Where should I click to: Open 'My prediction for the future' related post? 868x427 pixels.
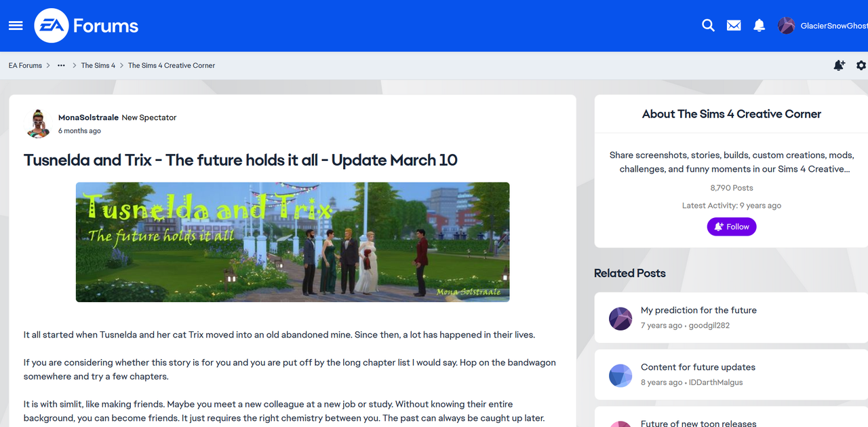click(x=698, y=310)
